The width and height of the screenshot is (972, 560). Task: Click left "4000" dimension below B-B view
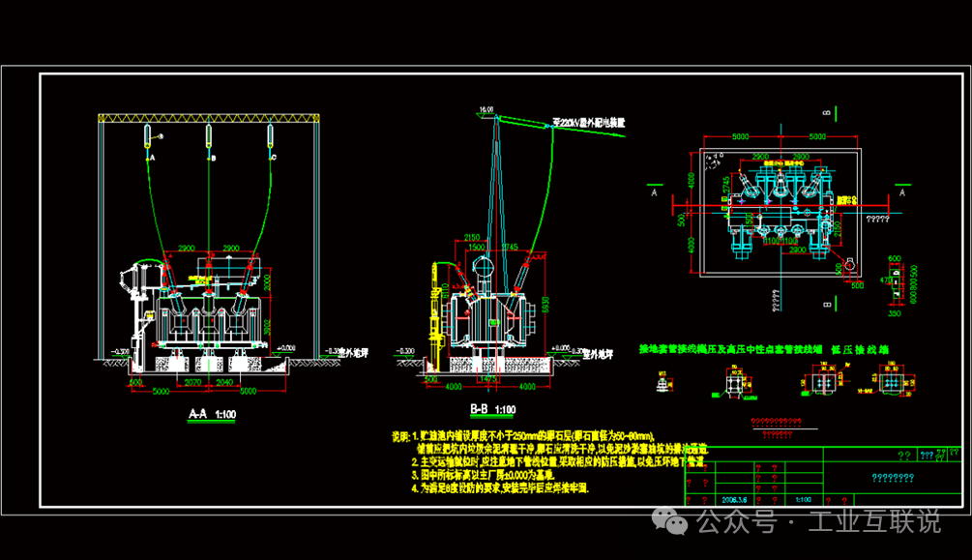point(454,386)
